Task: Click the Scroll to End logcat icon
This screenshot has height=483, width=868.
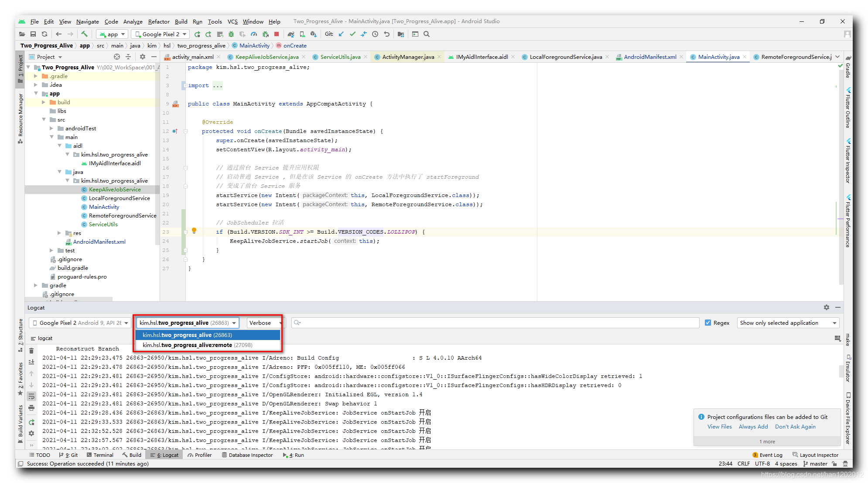Action: 31,362
